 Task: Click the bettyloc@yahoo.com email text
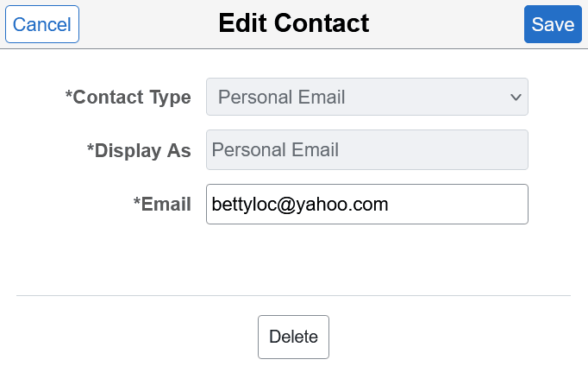click(x=300, y=205)
